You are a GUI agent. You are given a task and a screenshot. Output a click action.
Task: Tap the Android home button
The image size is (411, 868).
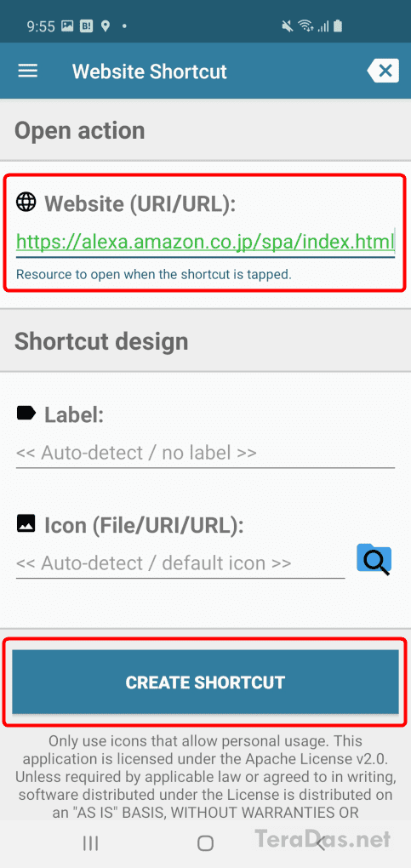[x=206, y=843]
